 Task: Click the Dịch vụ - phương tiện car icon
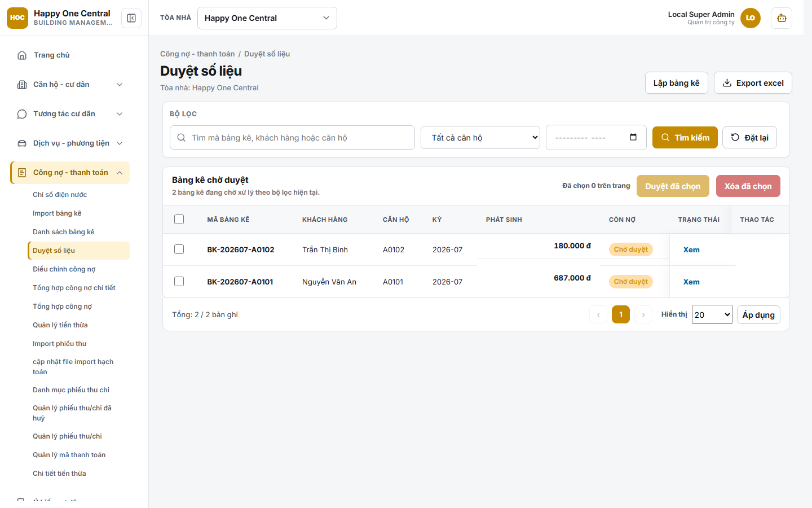[22, 143]
